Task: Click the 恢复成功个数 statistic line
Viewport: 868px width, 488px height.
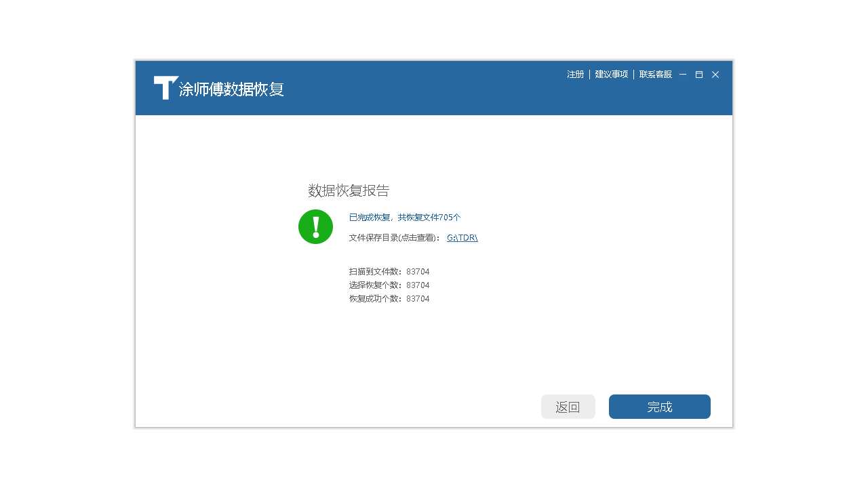Action: click(389, 298)
